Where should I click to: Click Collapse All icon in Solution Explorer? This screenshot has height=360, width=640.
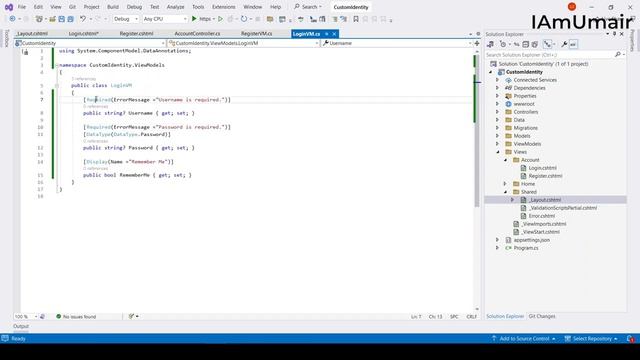(526, 44)
